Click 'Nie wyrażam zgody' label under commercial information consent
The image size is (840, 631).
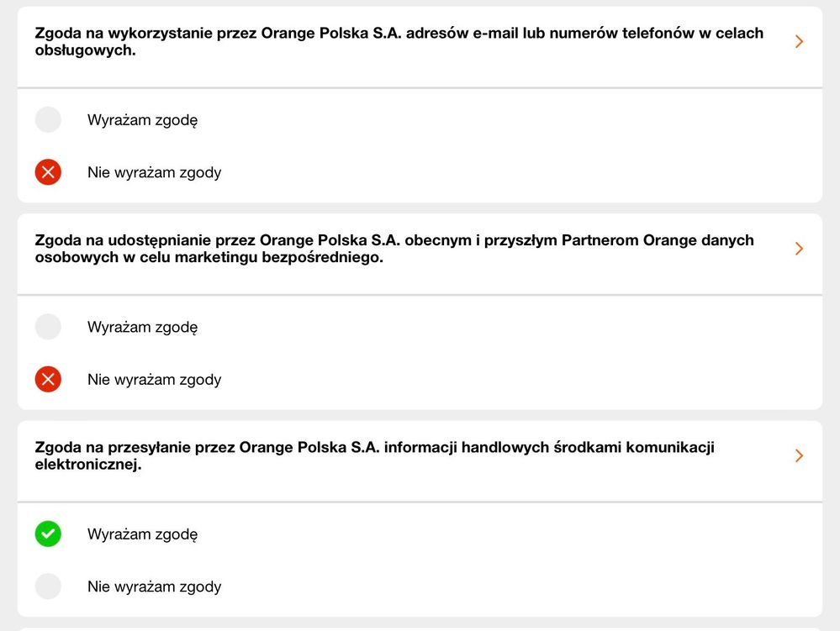[154, 586]
